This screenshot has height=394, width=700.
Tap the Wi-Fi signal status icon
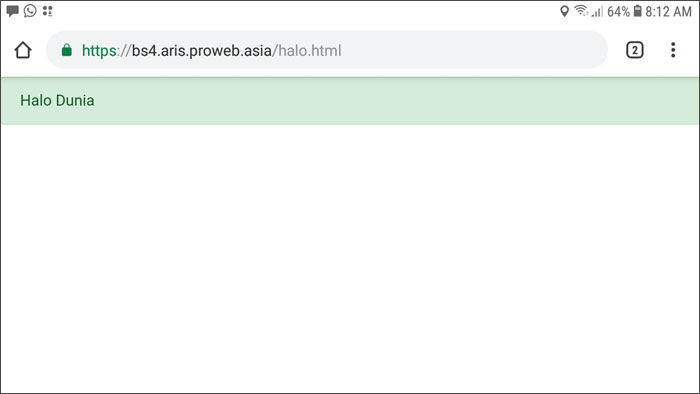581,11
